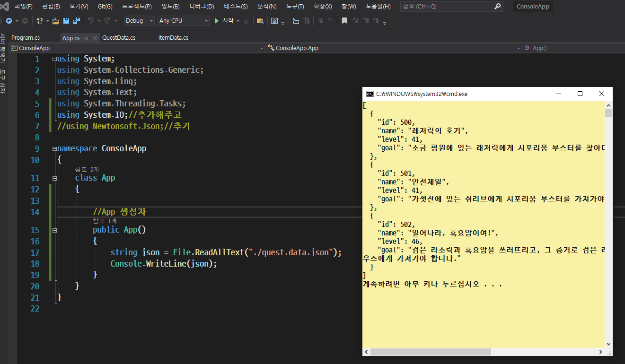Open the 확장(X) menu
625x364 pixels.
pos(323,7)
